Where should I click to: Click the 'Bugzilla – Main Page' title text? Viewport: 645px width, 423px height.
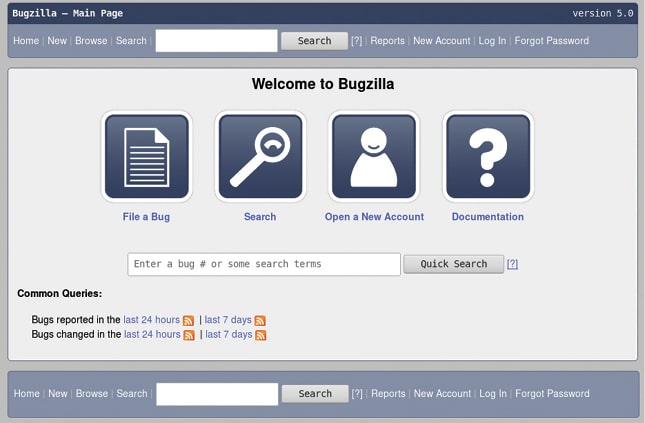point(67,13)
